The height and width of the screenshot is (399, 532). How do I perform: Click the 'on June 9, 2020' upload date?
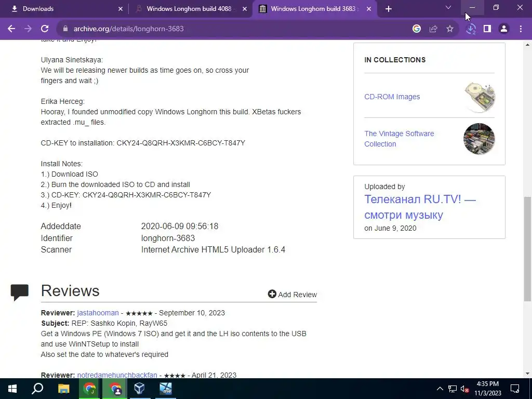click(x=390, y=229)
